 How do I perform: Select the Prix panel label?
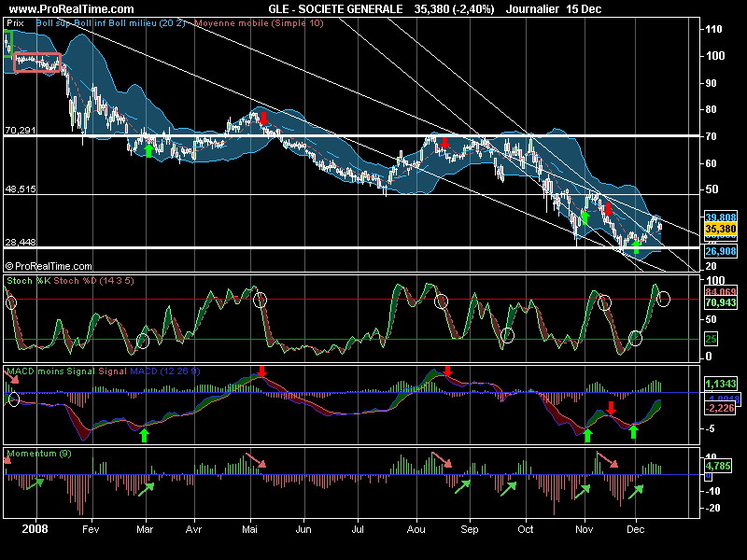(x=15, y=22)
